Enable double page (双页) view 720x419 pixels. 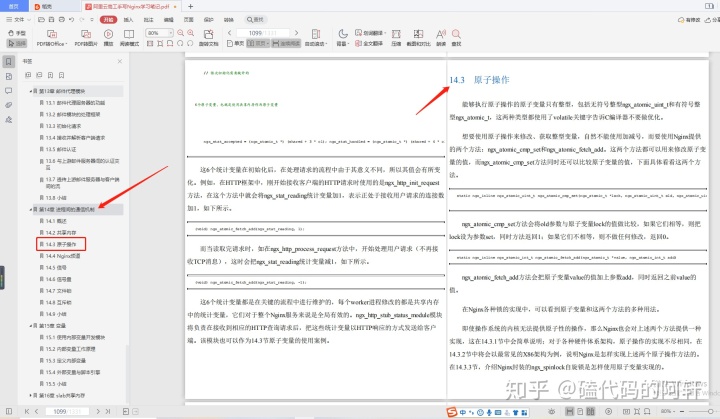[258, 43]
